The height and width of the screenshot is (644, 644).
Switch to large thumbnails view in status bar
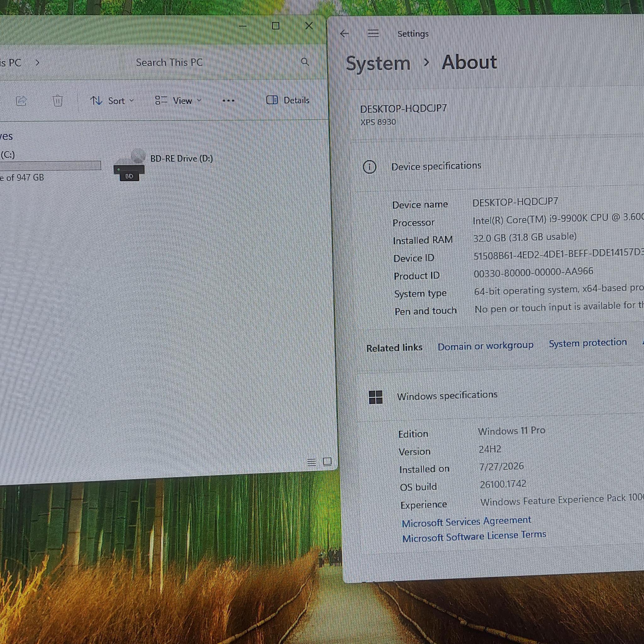[x=327, y=461]
